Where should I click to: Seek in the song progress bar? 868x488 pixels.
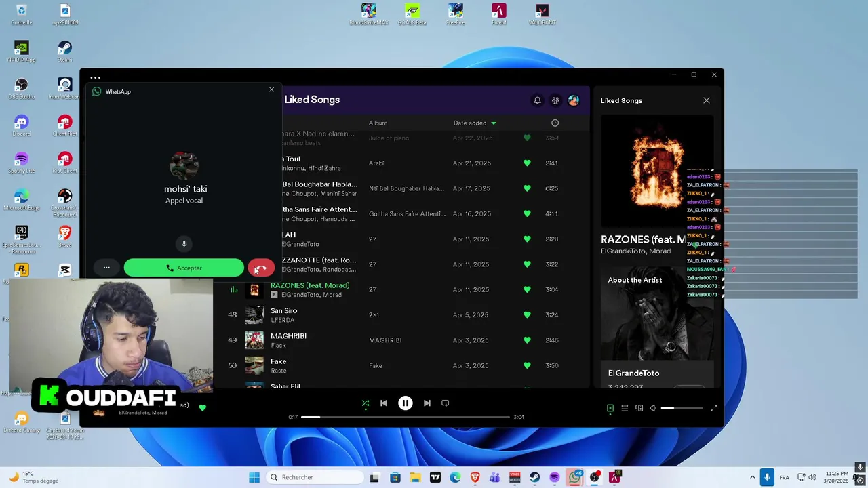406,417
